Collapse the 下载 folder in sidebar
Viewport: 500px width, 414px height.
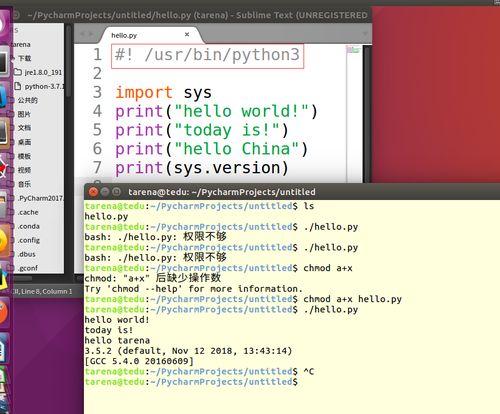pos(13,58)
